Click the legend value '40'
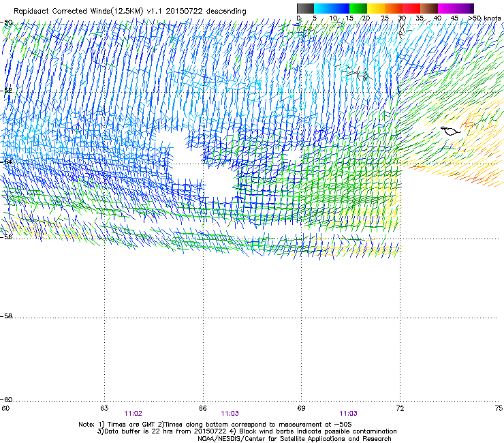Image resolution: width=504 pixels, height=443 pixels. 437,18
